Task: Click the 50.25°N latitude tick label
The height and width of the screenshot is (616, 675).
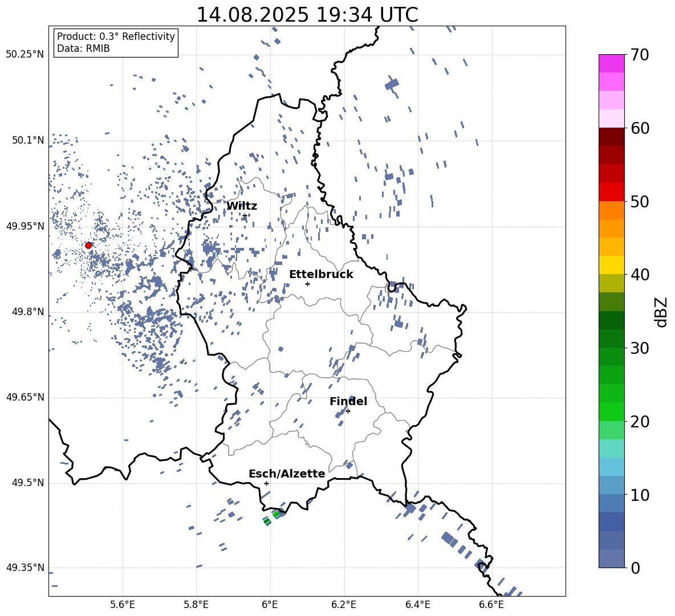Action: click(x=25, y=55)
